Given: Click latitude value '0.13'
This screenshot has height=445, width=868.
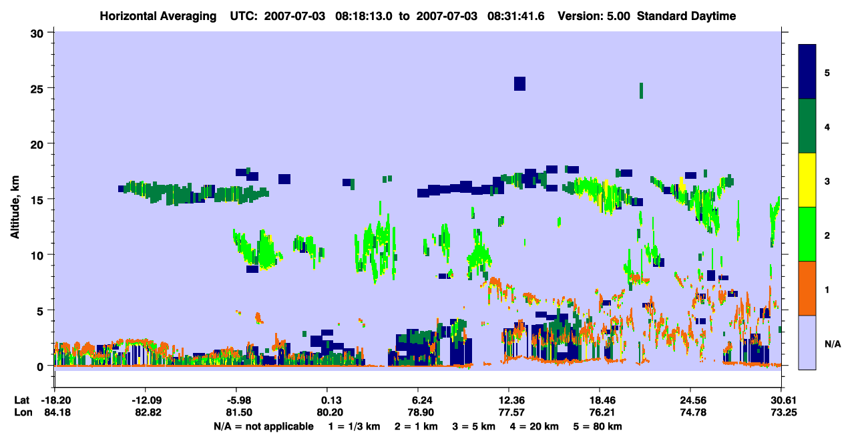Looking at the screenshot, I should tap(331, 400).
